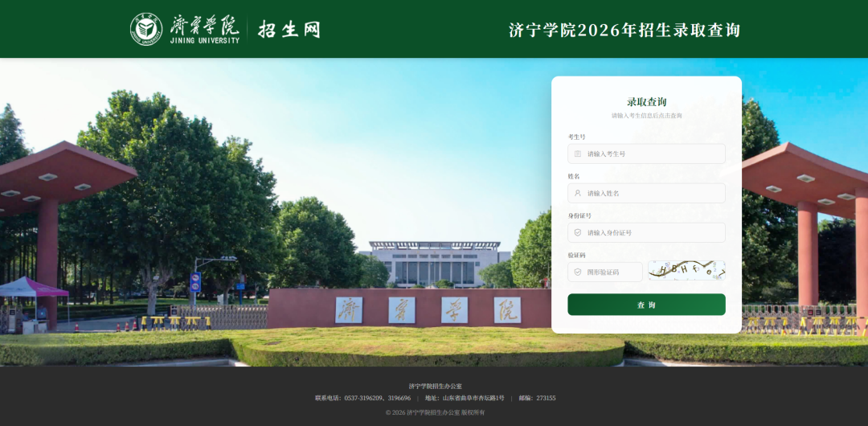Click the 请输入考生信息后点击查询 hint text

(646, 116)
